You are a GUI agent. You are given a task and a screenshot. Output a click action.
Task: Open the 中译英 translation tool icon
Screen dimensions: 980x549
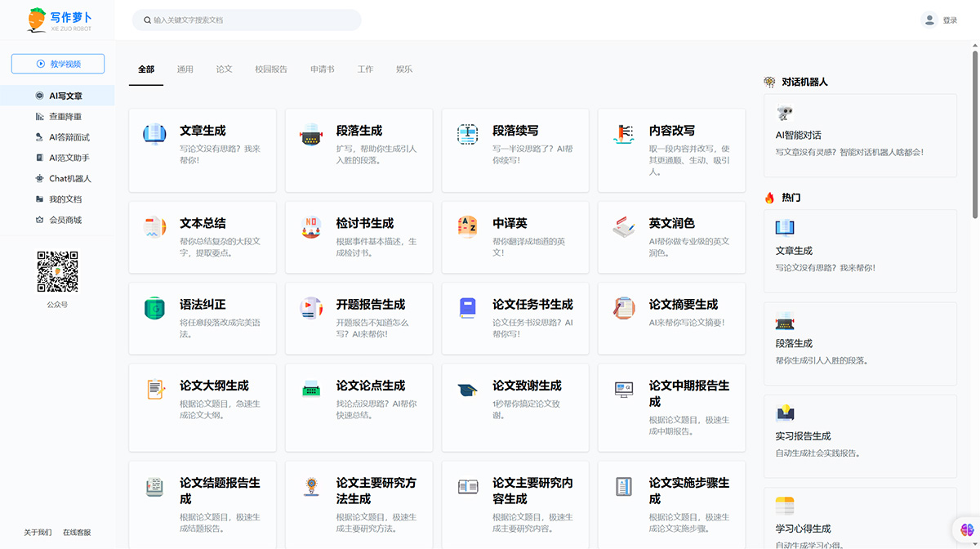(467, 226)
